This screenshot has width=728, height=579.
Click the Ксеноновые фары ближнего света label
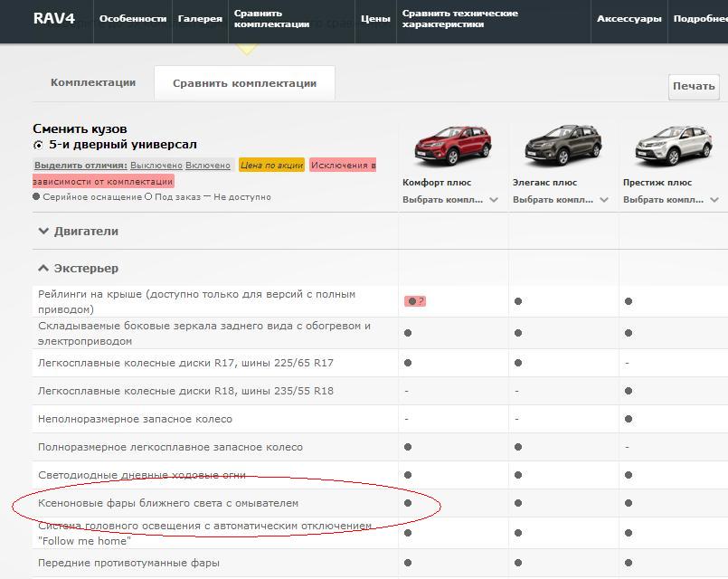(168, 503)
